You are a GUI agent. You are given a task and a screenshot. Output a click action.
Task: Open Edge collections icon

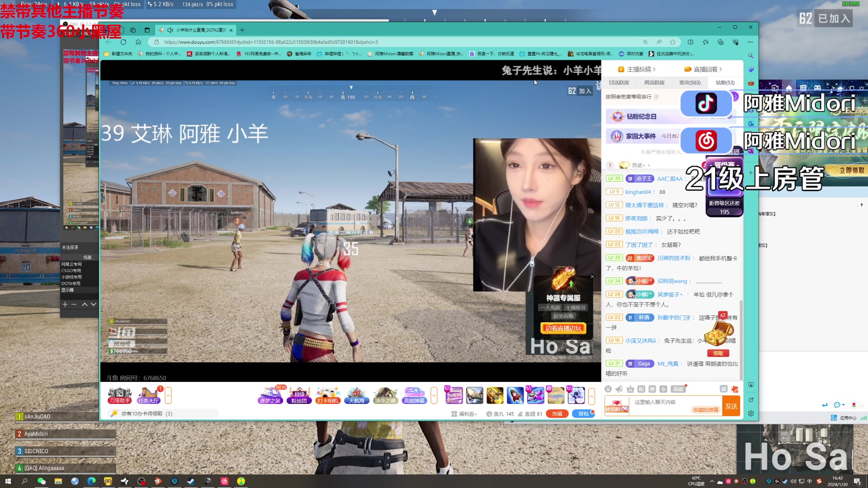(721, 42)
